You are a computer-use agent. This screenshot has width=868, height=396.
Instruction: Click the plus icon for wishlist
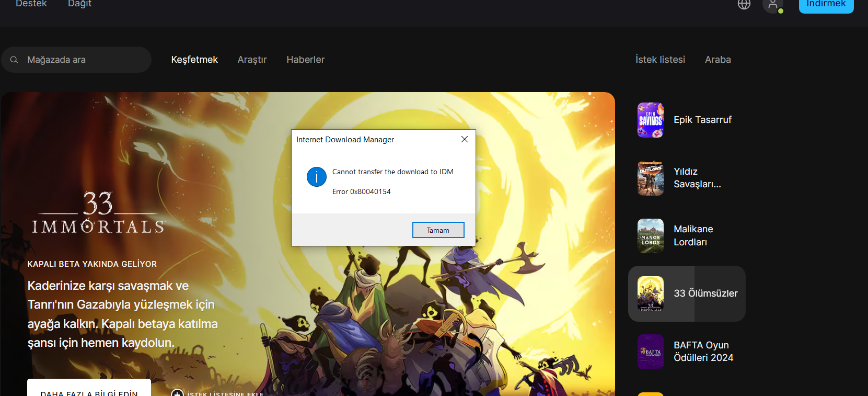click(x=177, y=393)
